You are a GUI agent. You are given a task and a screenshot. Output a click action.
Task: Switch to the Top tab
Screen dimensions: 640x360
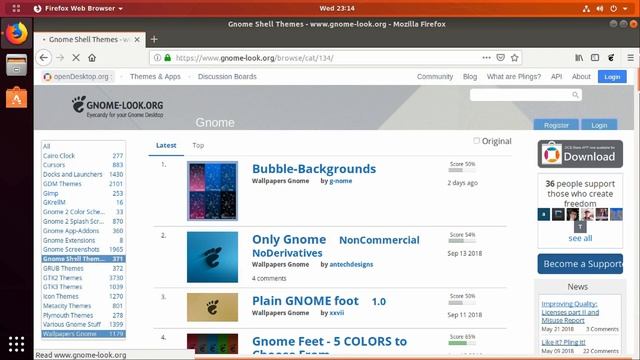[198, 145]
